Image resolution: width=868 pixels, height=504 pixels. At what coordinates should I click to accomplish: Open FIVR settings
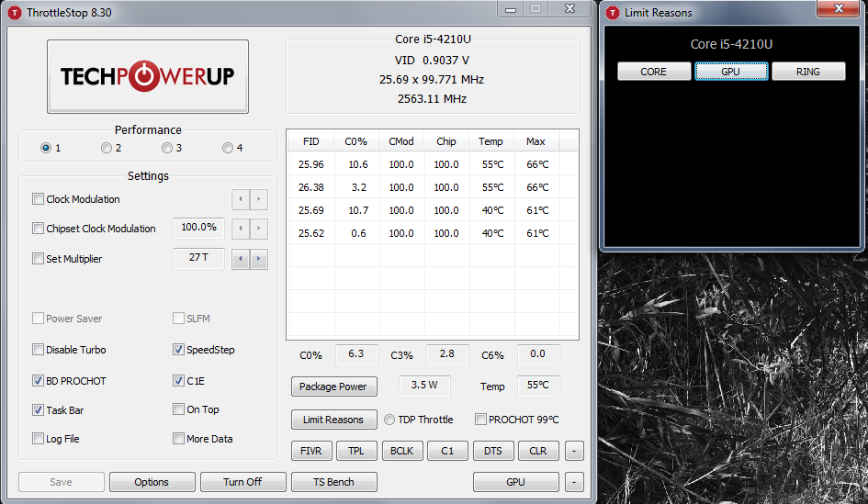[311, 451]
